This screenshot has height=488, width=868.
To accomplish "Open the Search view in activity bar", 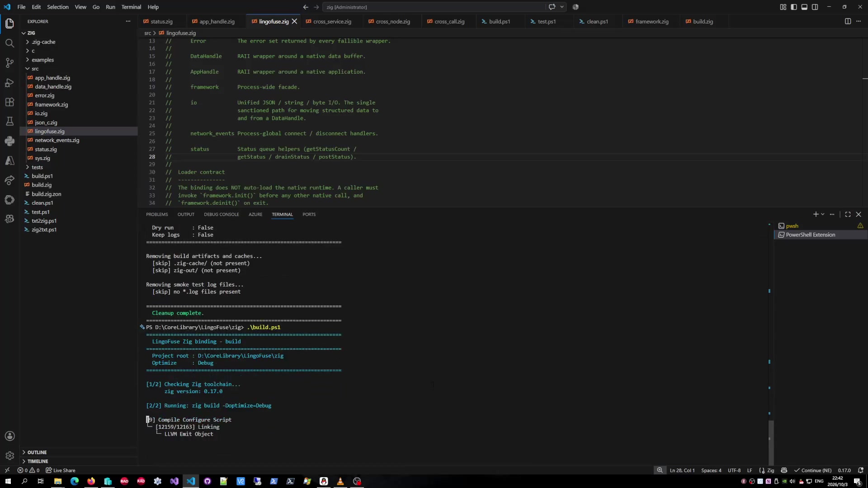I will [x=9, y=43].
